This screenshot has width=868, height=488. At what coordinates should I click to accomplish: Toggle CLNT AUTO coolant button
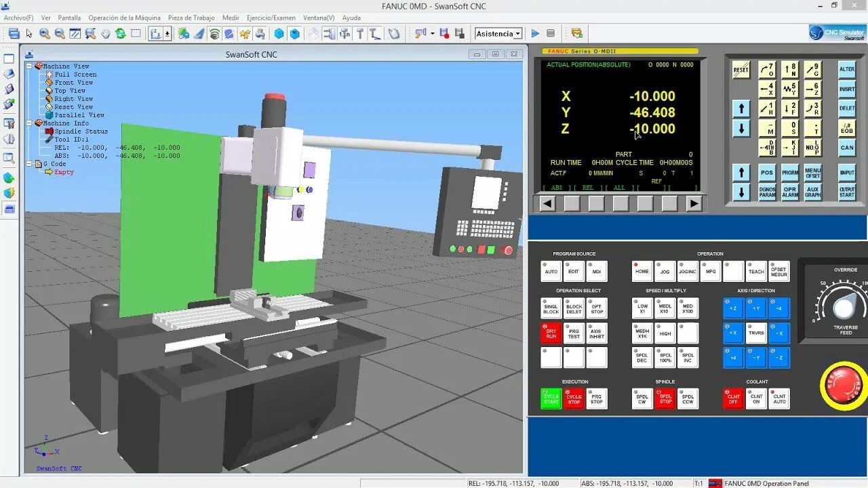780,399
